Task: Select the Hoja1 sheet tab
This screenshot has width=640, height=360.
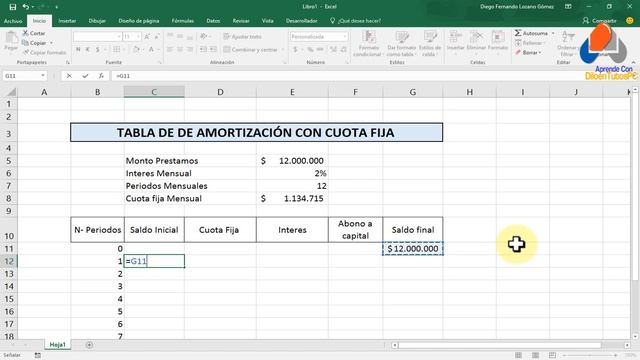Action: point(58,345)
